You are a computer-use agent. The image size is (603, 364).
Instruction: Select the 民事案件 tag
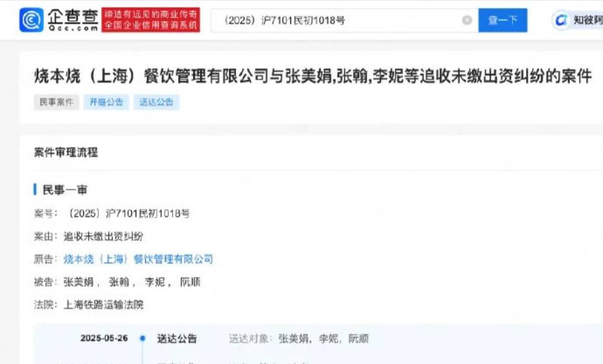56,102
